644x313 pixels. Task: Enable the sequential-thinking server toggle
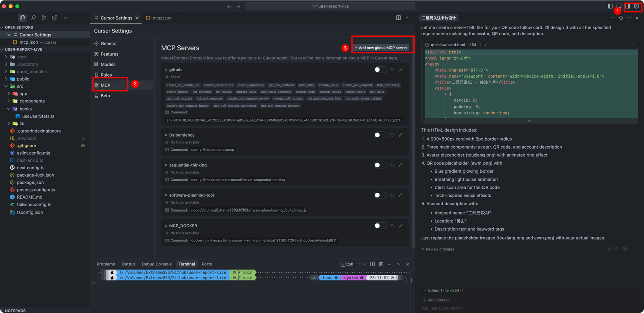click(x=381, y=165)
